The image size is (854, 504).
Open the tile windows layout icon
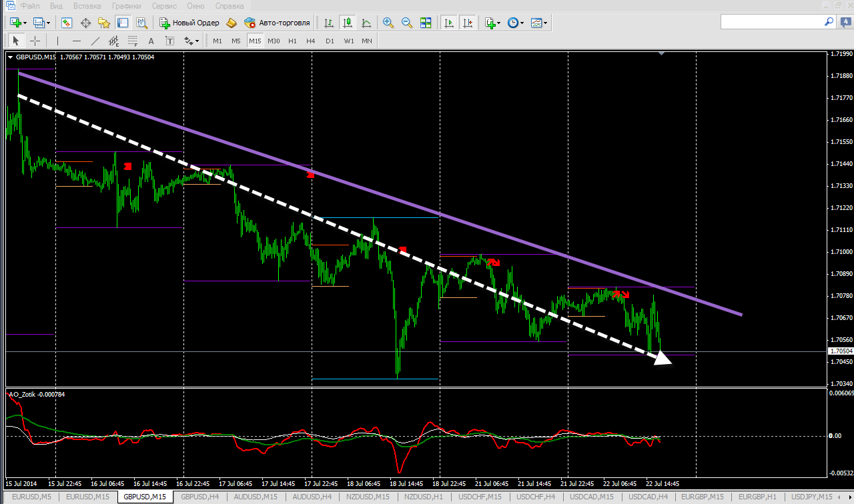pyautogui.click(x=426, y=23)
